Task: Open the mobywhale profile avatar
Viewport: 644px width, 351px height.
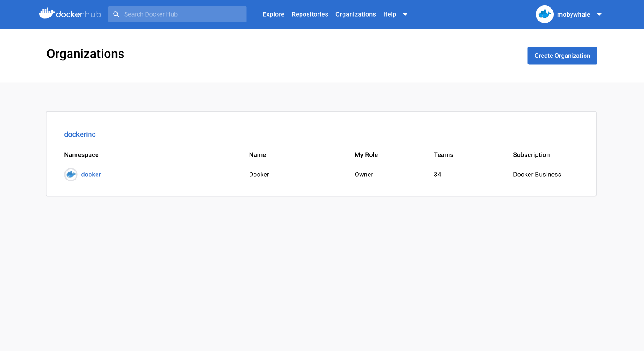Action: pyautogui.click(x=544, y=14)
